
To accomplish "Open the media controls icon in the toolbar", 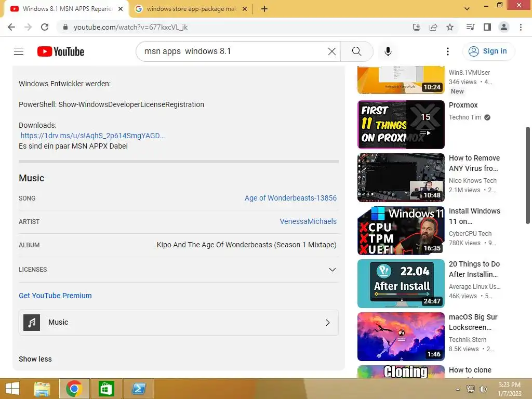I will 470,27.
